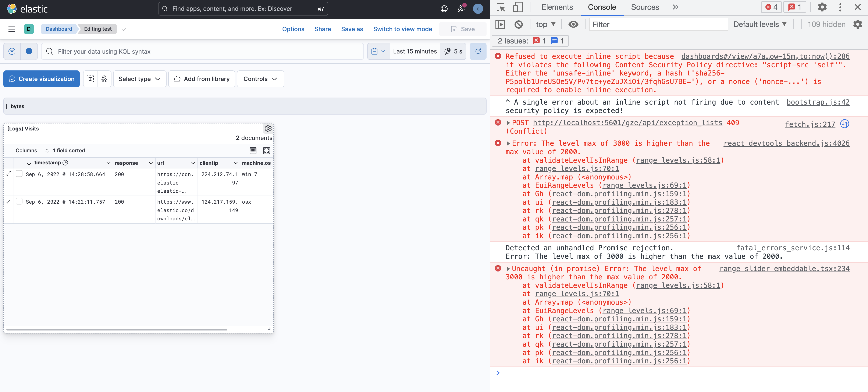Click the Create visualization button
This screenshot has width=868, height=392.
pos(41,79)
